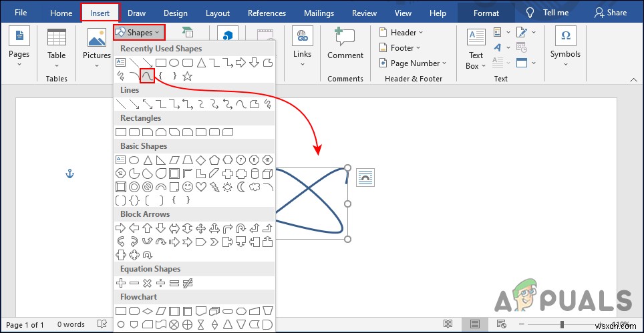The width and height of the screenshot is (644, 333).
Task: Select the Curve shape in Recently Used Shapes
Action: tap(147, 76)
